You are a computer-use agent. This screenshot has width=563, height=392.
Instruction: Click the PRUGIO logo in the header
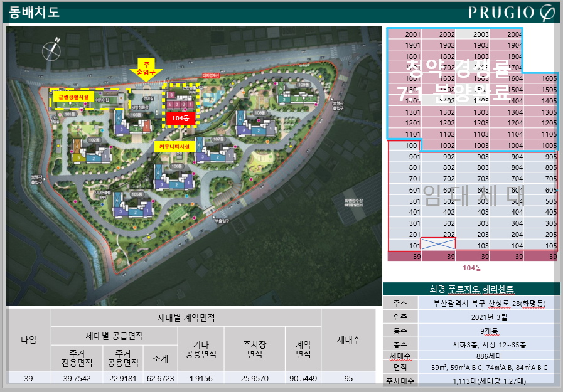click(512, 13)
